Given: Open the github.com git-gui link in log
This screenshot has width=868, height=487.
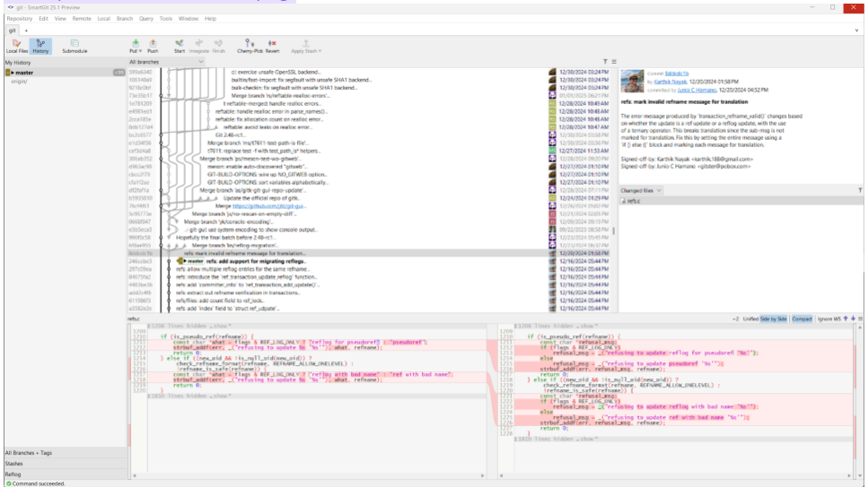Looking at the screenshot, I should click(x=268, y=206).
